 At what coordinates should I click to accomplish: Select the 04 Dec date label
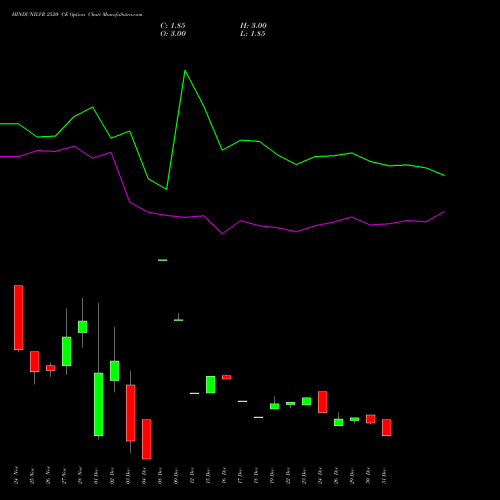tap(144, 476)
